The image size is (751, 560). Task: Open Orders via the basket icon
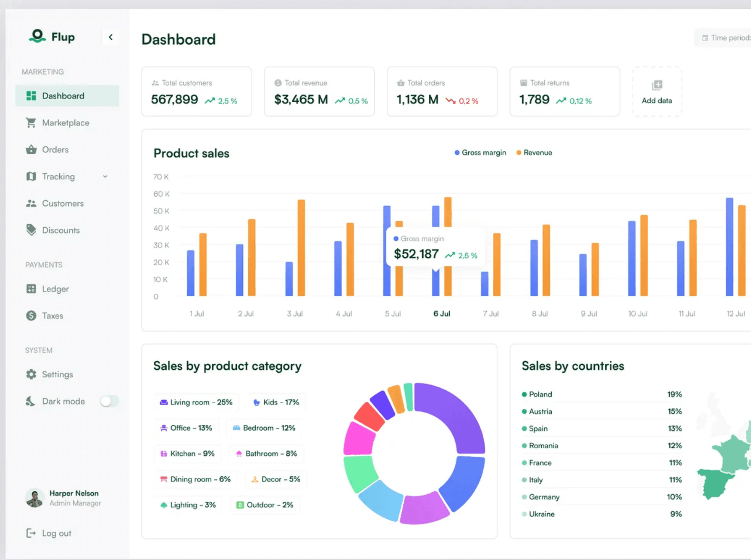click(x=31, y=149)
